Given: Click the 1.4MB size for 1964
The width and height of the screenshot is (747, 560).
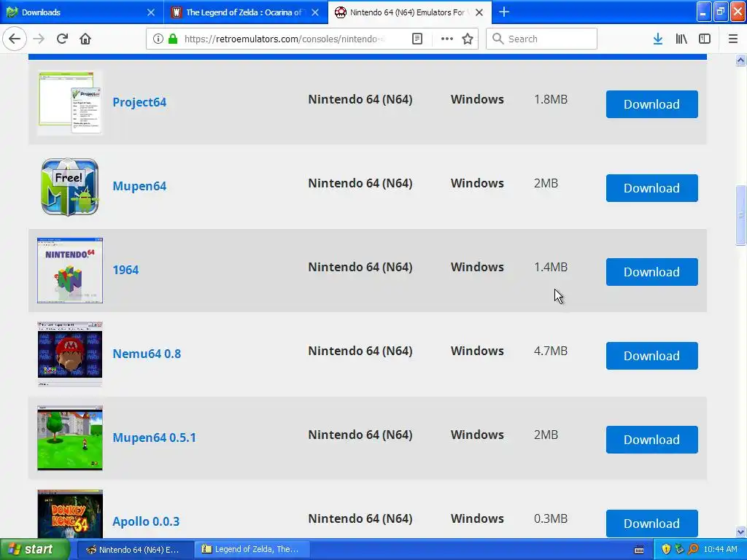Looking at the screenshot, I should 551,267.
